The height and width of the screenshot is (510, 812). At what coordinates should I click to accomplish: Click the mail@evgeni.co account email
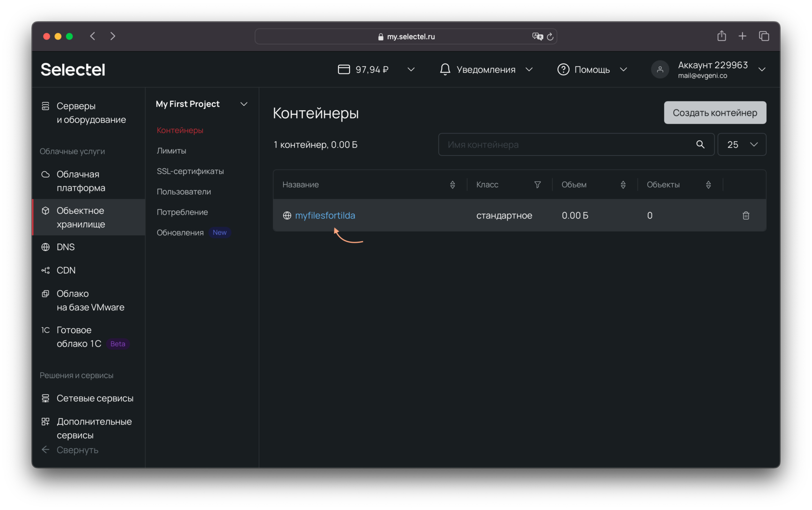click(702, 76)
